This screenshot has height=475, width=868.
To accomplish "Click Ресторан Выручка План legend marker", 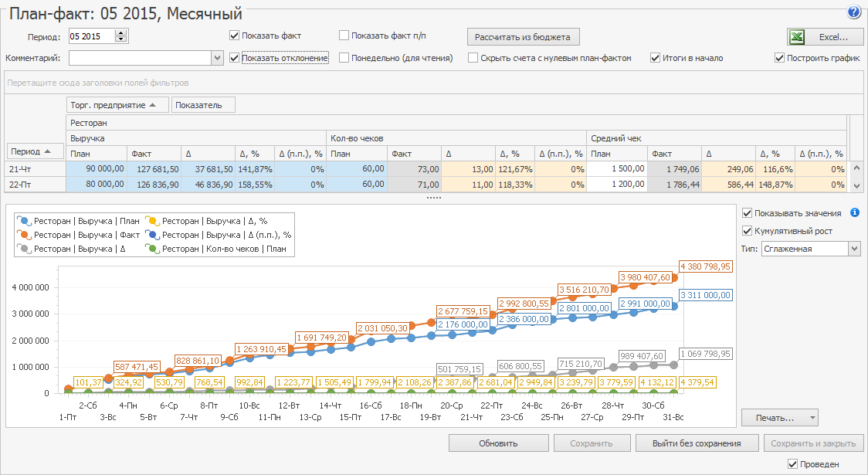I will point(24,221).
